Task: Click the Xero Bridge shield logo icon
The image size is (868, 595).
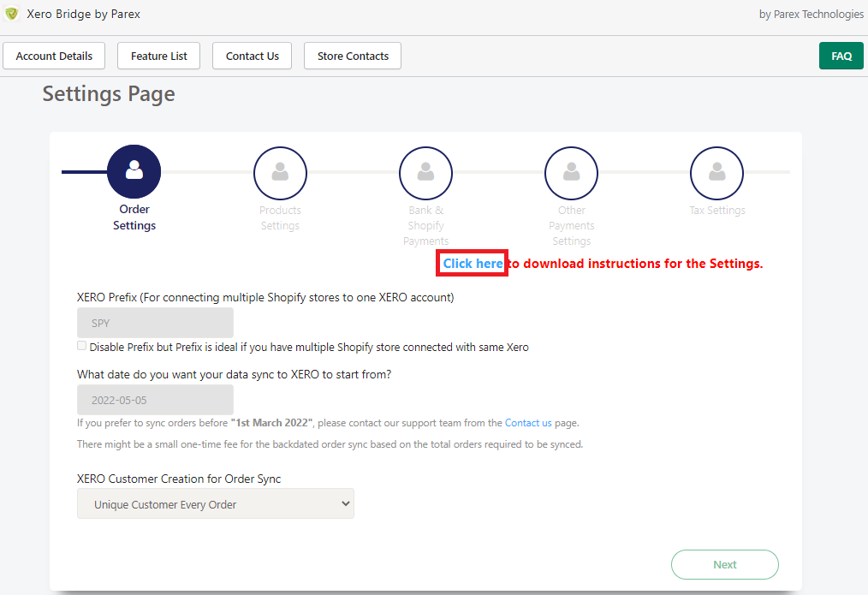Action: [x=12, y=14]
